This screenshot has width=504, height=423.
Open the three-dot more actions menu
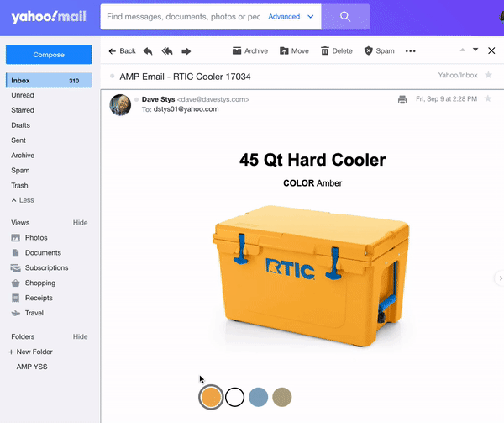411,51
